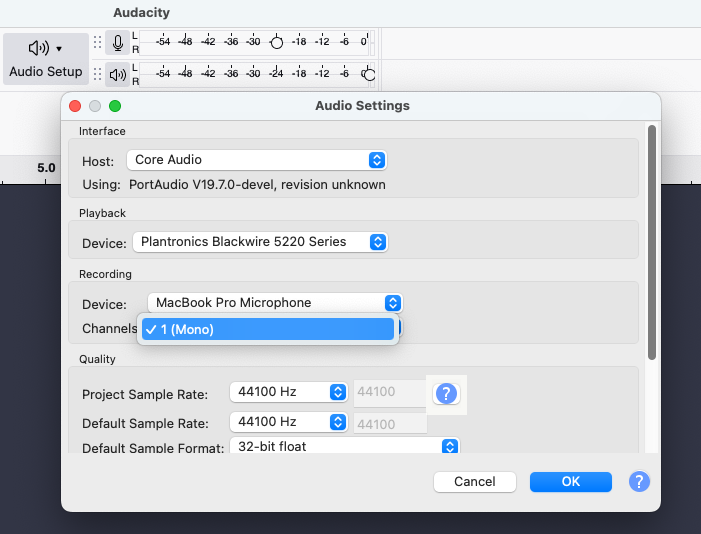701x534 pixels.
Task: Click the recording level slider knob
Action: point(277,42)
